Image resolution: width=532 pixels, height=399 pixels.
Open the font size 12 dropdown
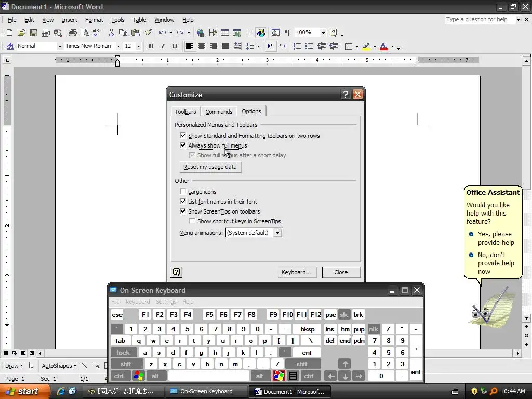[x=138, y=46]
